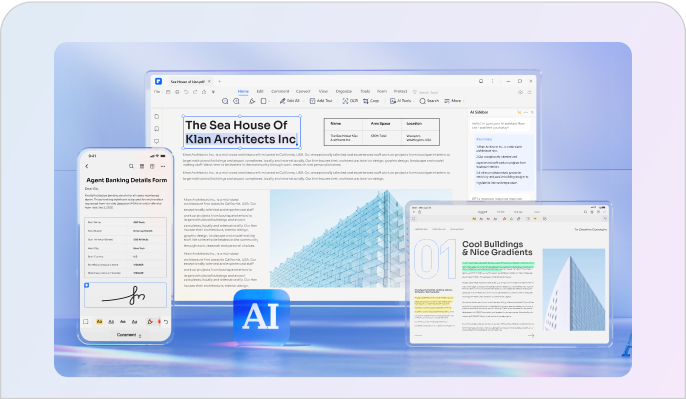
Task: Close the AI Sidebar panel
Action: click(x=532, y=112)
